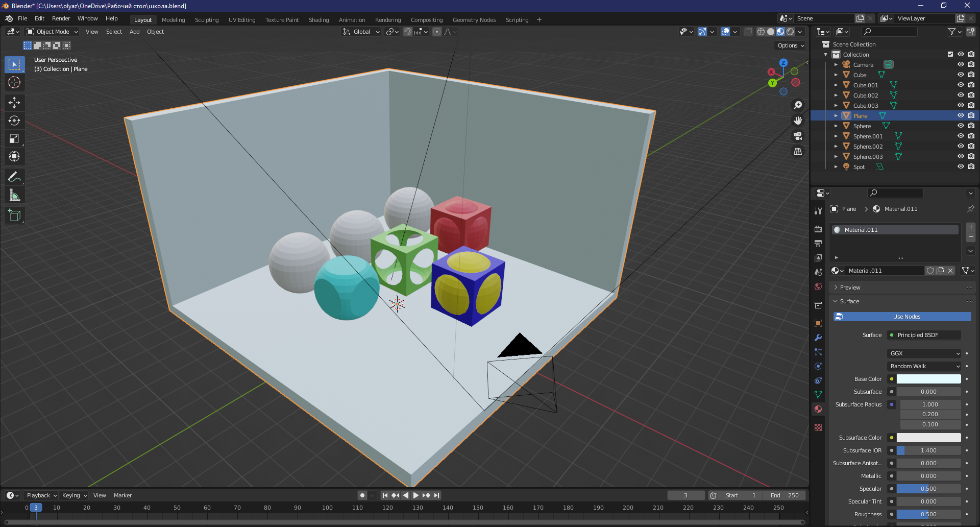Screen dimensions: 980x527
Task: Open the Object Data properties tab
Action: (818, 394)
